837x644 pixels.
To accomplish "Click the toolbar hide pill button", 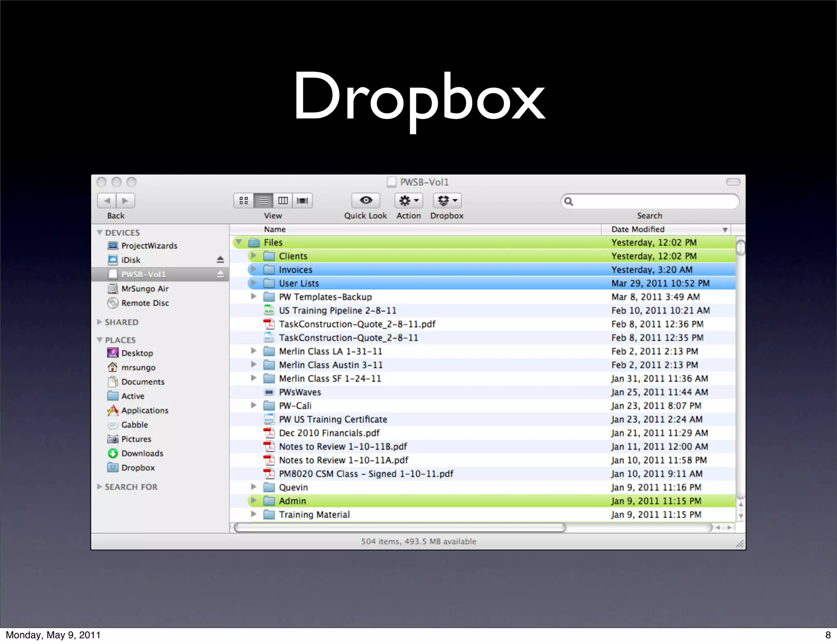I will [x=733, y=182].
